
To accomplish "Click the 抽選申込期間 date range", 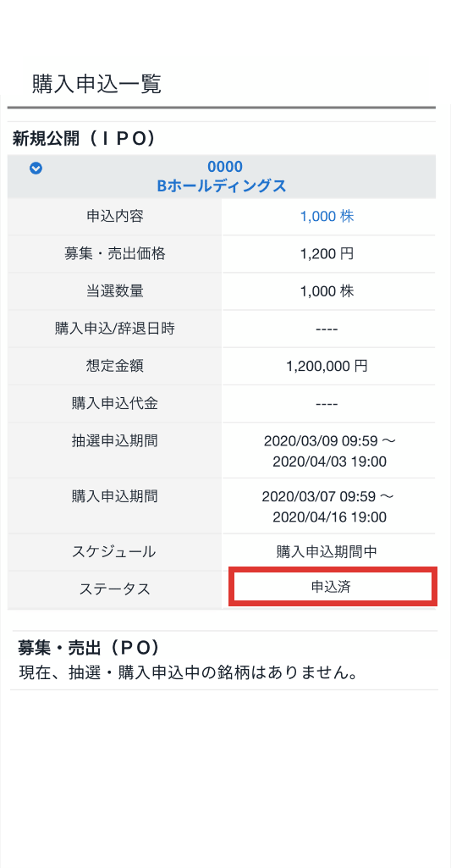I will point(330,451).
